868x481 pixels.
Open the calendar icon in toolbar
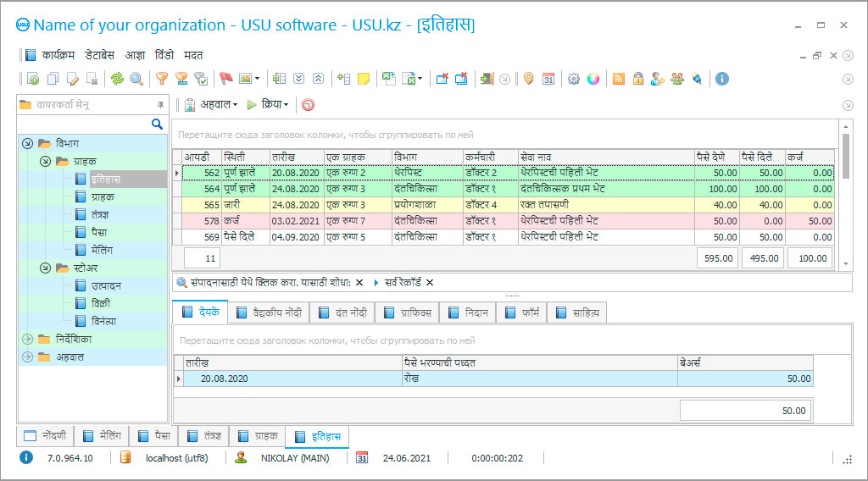(x=548, y=79)
